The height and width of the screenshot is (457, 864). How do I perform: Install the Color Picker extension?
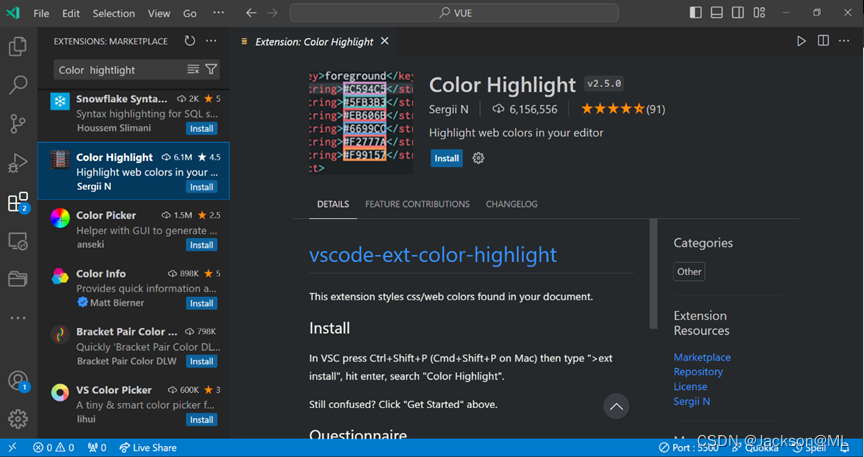coord(202,245)
